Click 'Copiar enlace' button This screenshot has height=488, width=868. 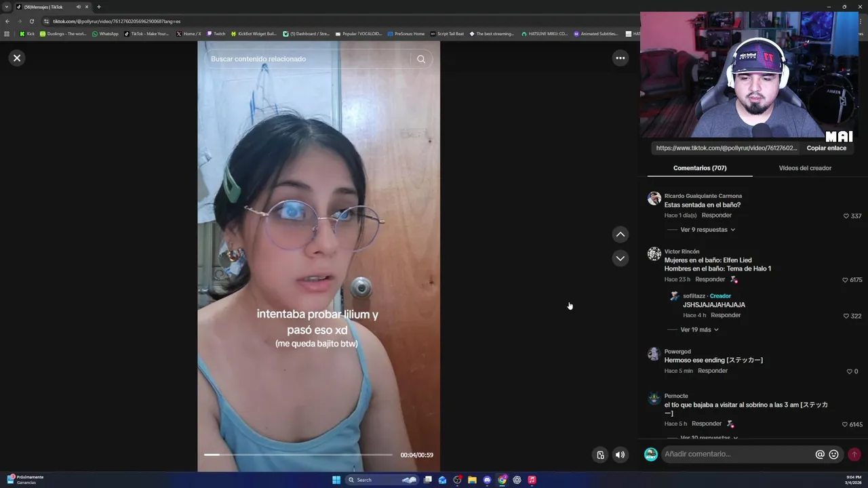point(826,148)
